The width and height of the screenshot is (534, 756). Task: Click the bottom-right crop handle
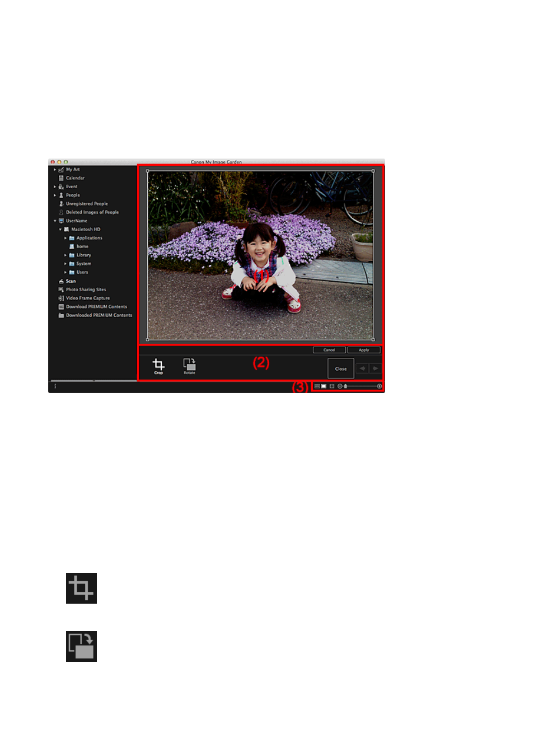click(373, 339)
